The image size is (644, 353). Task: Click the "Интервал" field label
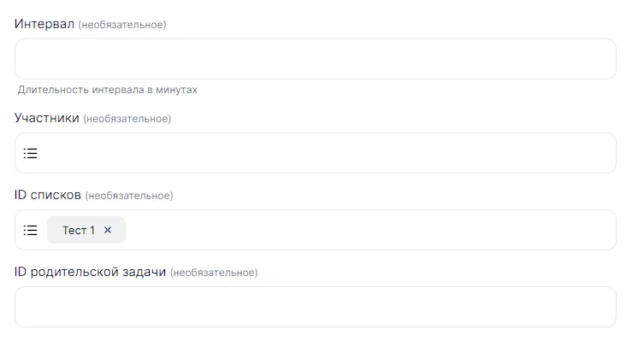[44, 24]
